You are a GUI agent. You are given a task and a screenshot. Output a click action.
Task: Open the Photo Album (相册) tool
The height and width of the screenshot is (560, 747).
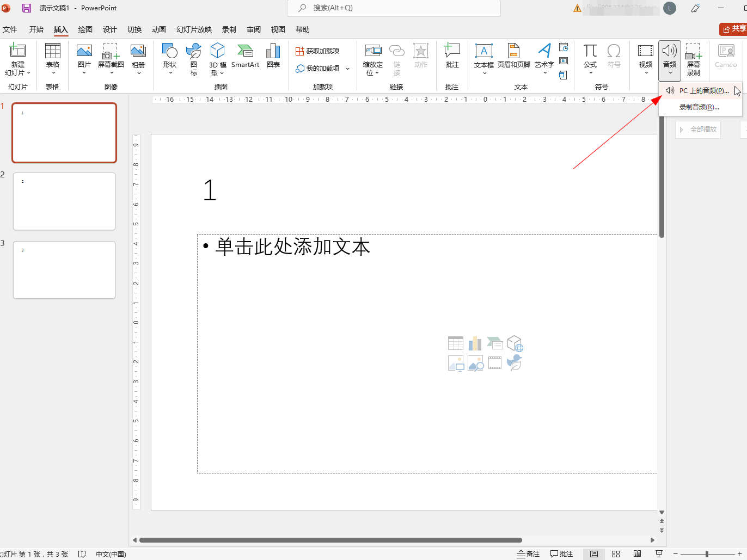(x=138, y=59)
